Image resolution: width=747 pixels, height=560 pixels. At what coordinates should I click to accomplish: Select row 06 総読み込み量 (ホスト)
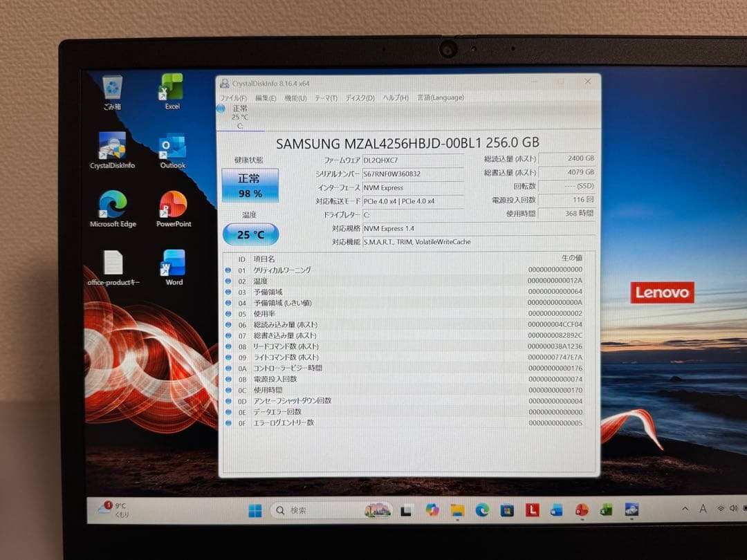[x=405, y=325]
